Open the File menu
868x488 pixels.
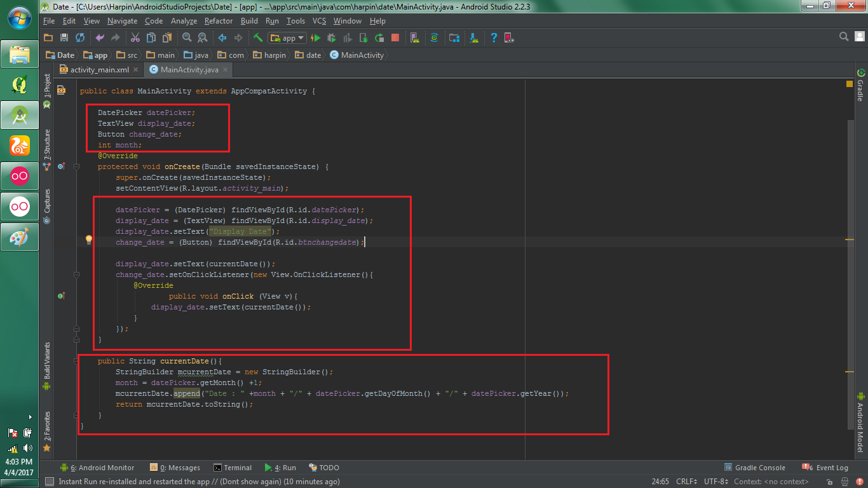[49, 21]
